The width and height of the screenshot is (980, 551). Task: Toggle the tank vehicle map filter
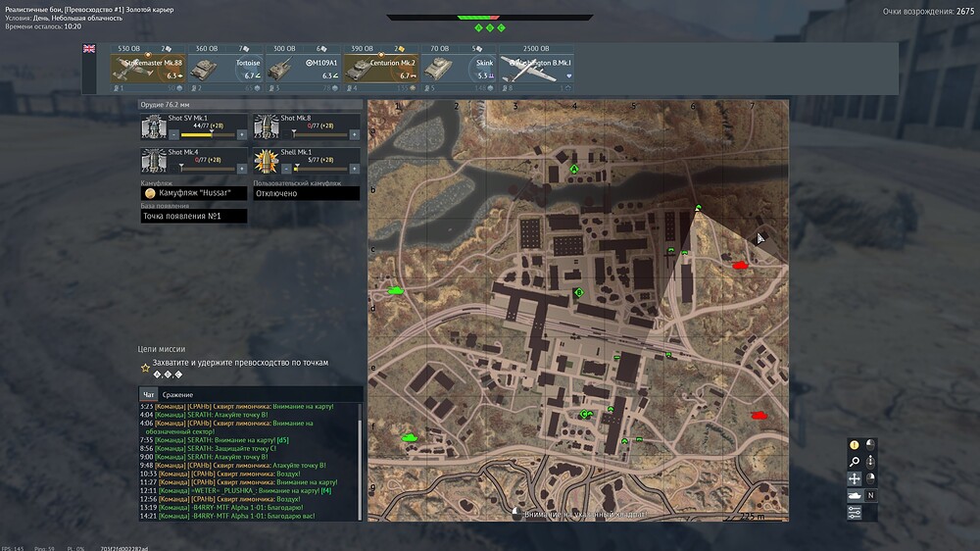tap(855, 495)
